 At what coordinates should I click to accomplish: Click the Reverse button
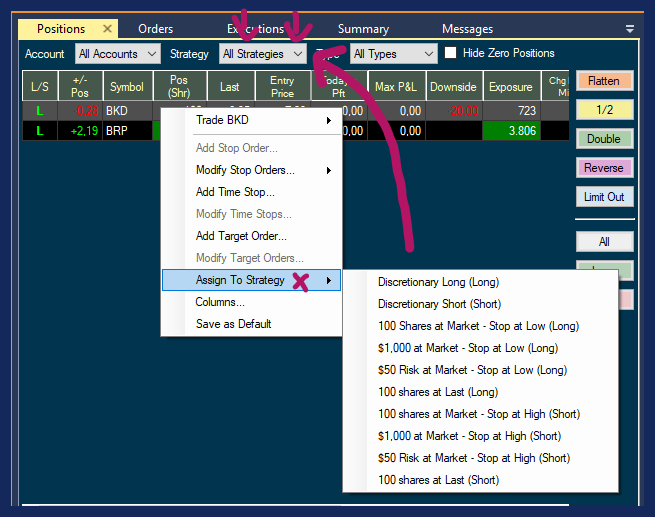pos(604,168)
